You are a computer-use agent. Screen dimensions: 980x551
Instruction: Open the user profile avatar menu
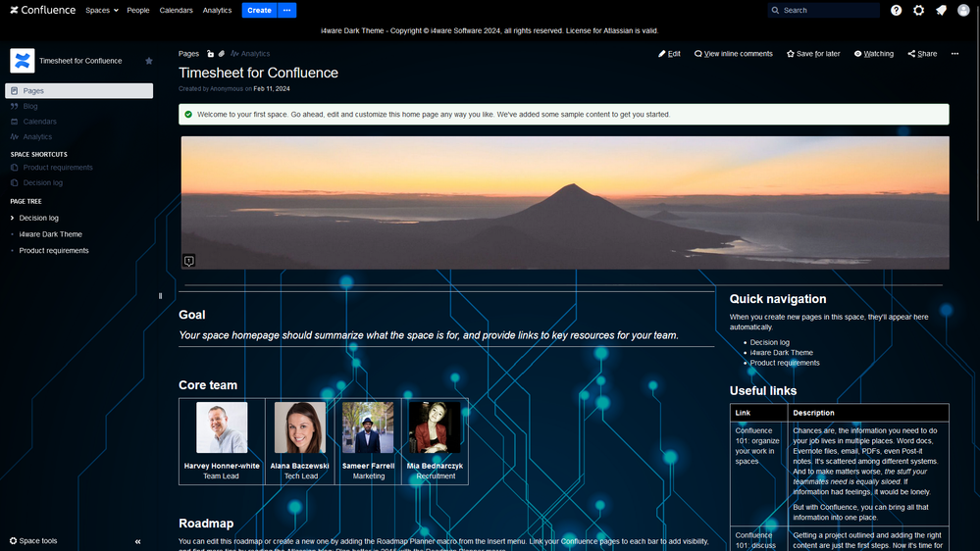click(963, 10)
